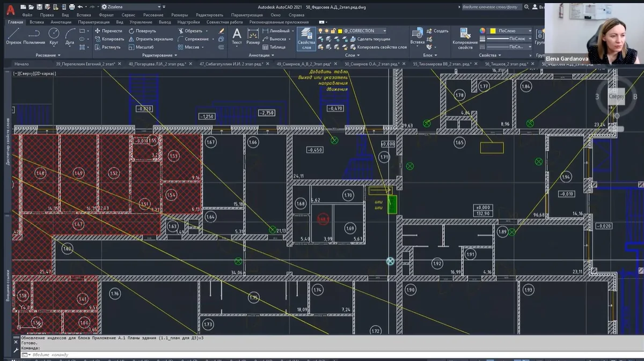The height and width of the screenshot is (361, 644).
Task: Select the Отрезок line tool
Action: click(x=13, y=35)
